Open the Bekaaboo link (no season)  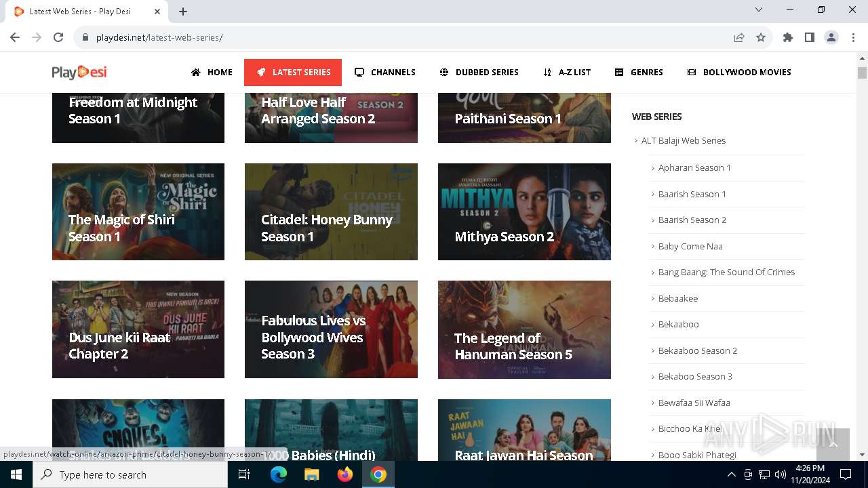tap(678, 324)
